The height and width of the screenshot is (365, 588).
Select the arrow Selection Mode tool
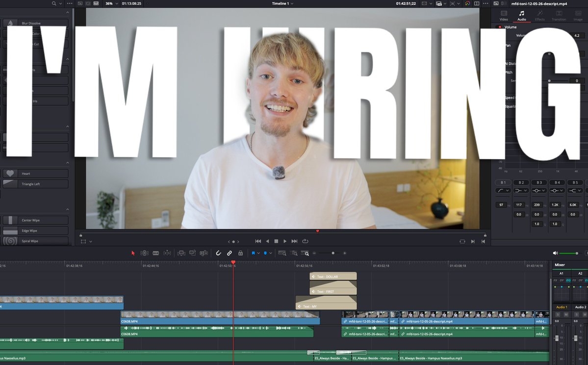(x=133, y=253)
